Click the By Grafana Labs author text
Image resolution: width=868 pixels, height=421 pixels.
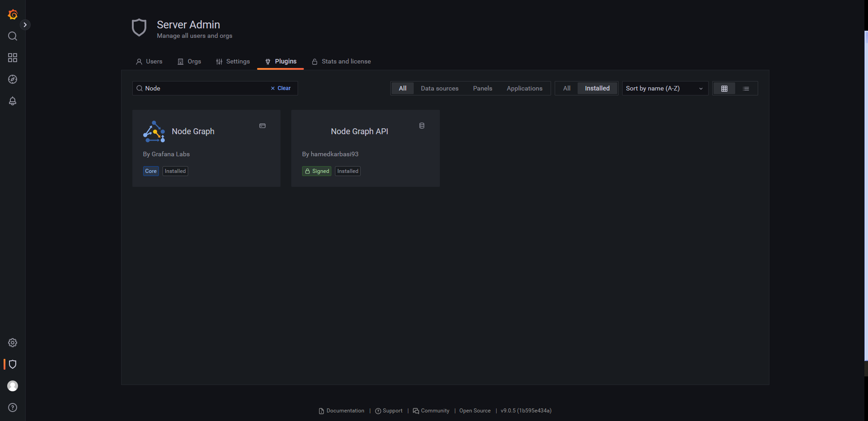pyautogui.click(x=166, y=154)
